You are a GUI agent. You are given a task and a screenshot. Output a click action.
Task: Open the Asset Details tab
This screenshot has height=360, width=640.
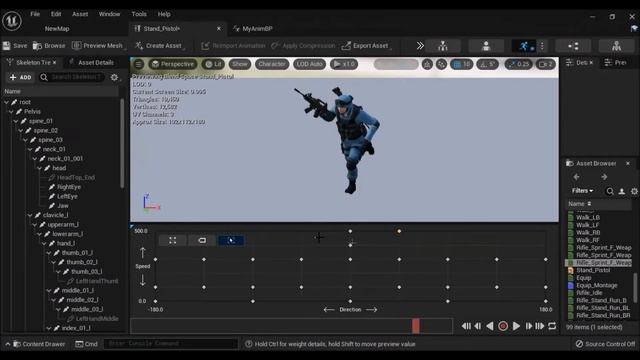click(92, 62)
